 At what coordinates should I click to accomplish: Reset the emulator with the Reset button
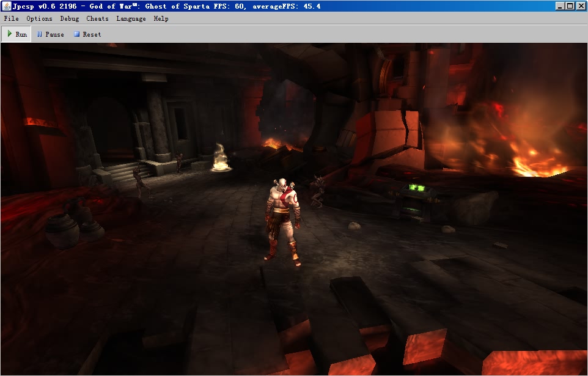click(x=87, y=34)
